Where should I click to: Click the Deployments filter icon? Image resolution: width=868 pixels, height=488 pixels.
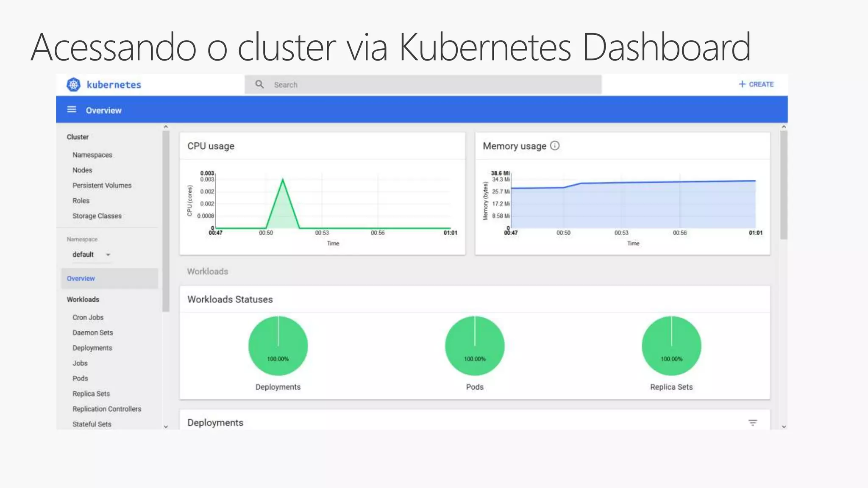pos(753,423)
